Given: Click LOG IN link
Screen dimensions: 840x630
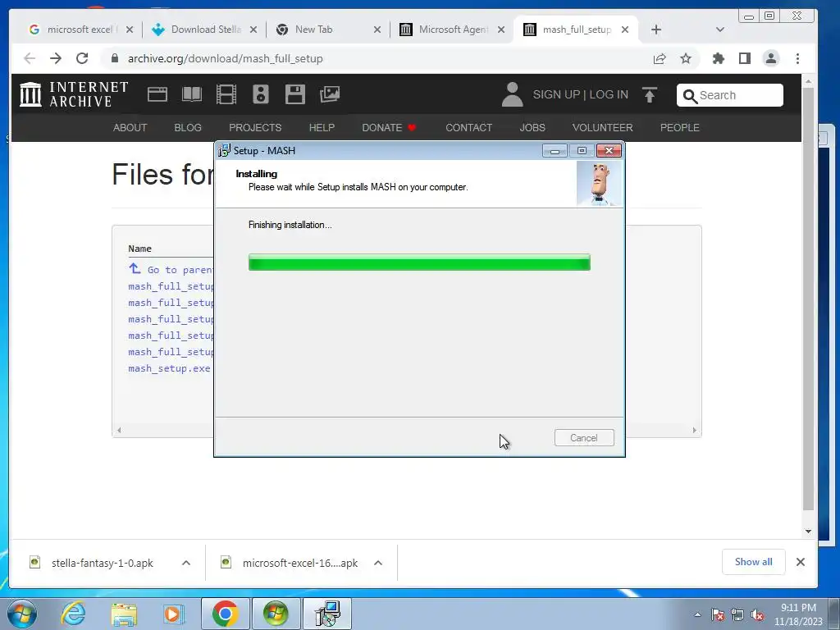Looking at the screenshot, I should 609,94.
